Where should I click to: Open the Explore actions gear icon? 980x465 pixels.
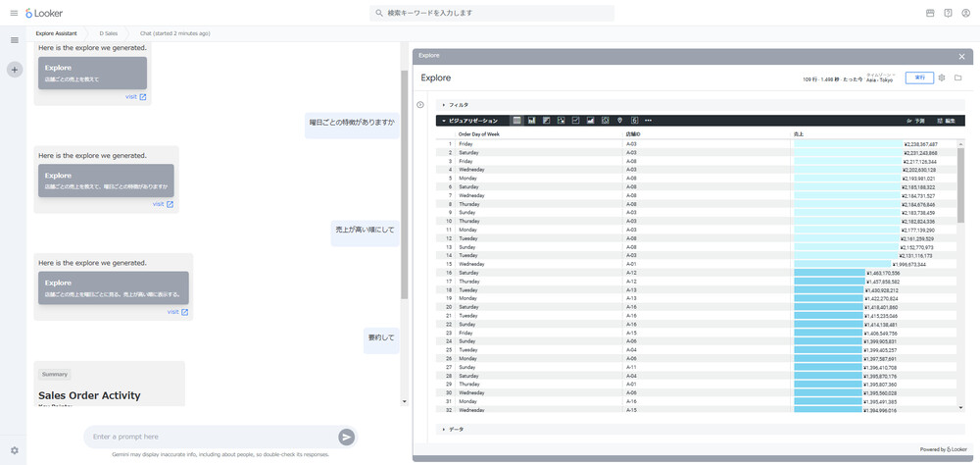click(942, 77)
